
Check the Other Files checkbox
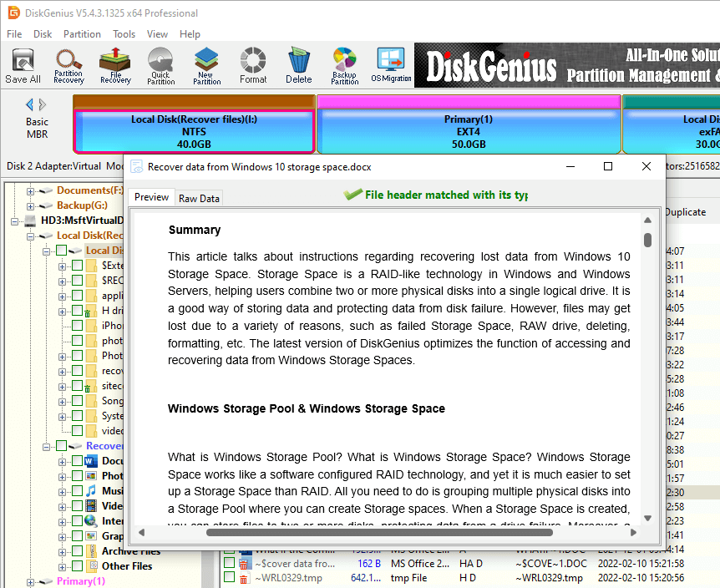point(77,566)
